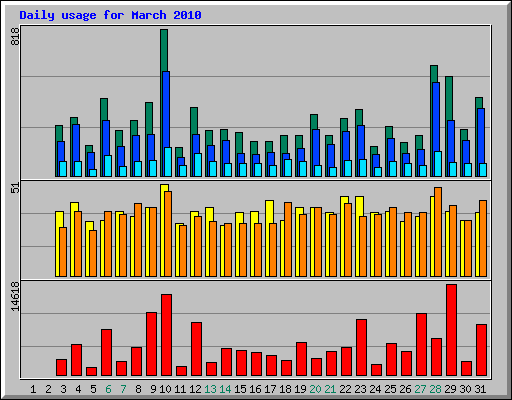The image size is (512, 400).
Task: Click the 818 y-axis label
Action: [x=15, y=37]
